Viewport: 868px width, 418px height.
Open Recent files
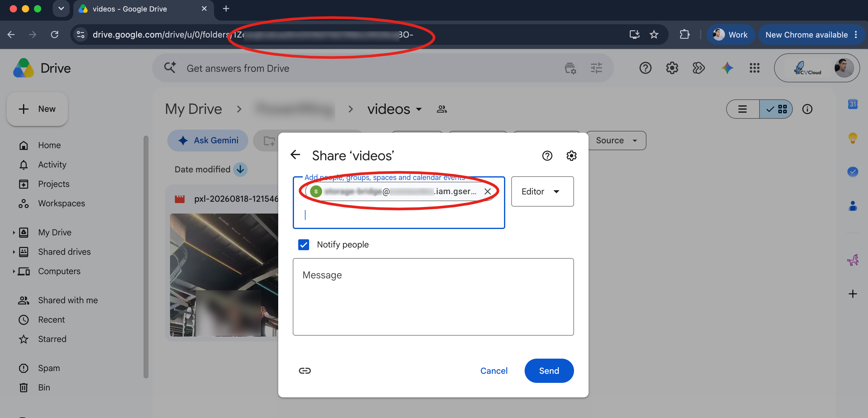(x=51, y=320)
